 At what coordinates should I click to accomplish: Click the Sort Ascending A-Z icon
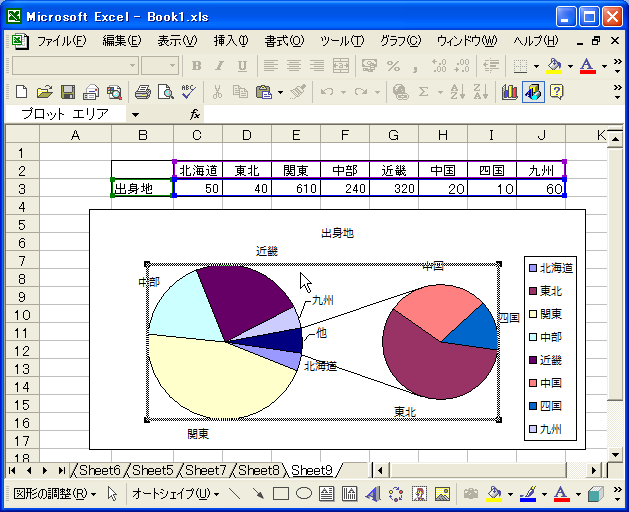[x=457, y=92]
